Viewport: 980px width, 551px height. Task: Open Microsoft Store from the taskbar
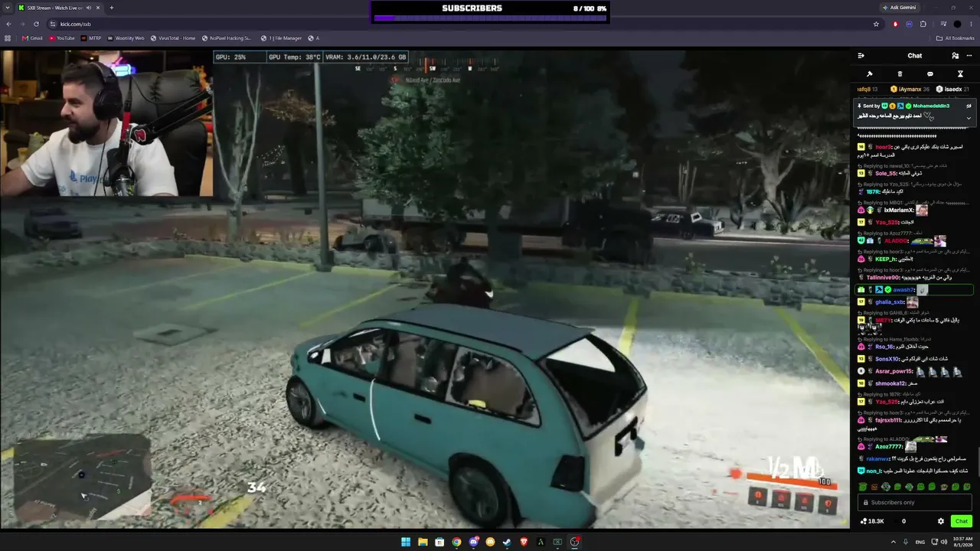pyautogui.click(x=439, y=542)
